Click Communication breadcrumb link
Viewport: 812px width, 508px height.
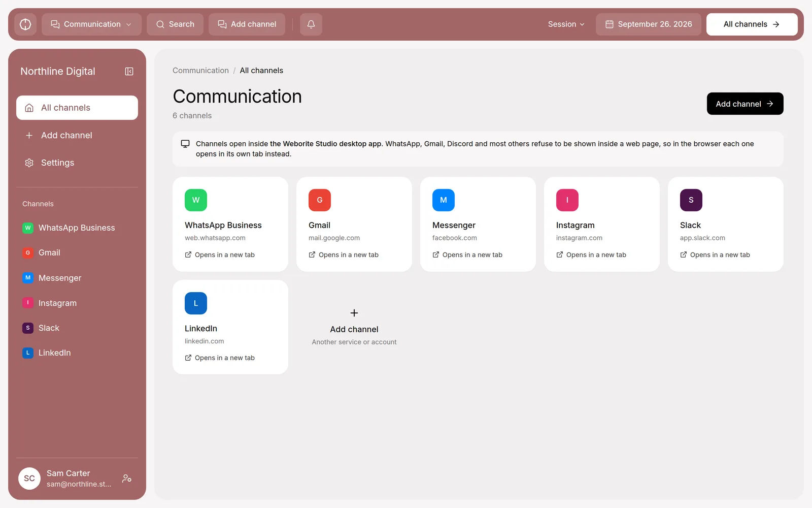(200, 71)
